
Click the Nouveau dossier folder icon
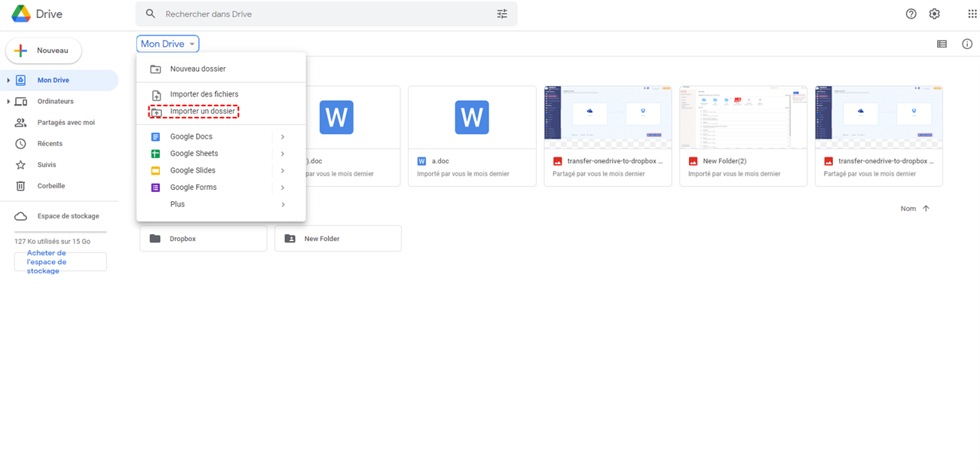click(x=156, y=69)
